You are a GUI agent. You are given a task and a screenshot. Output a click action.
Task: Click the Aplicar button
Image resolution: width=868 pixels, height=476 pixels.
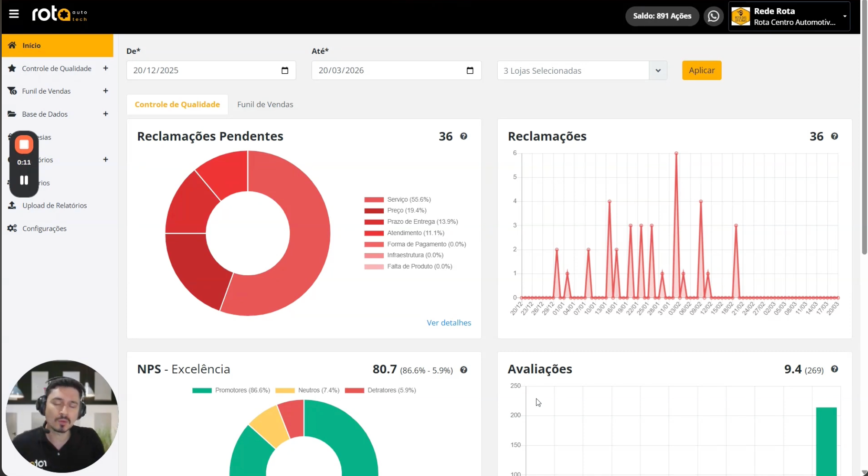pyautogui.click(x=702, y=70)
